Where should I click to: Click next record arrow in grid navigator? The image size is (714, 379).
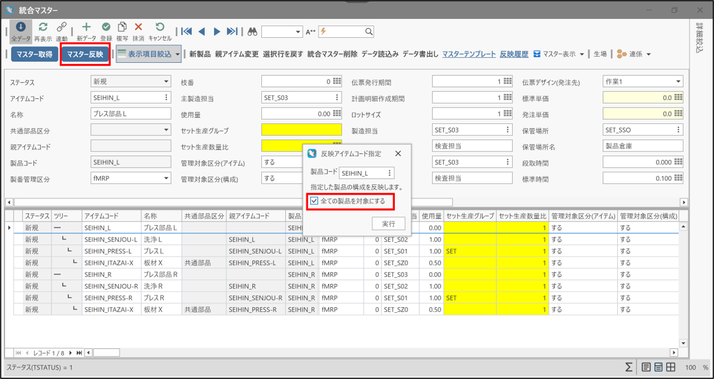click(71, 353)
